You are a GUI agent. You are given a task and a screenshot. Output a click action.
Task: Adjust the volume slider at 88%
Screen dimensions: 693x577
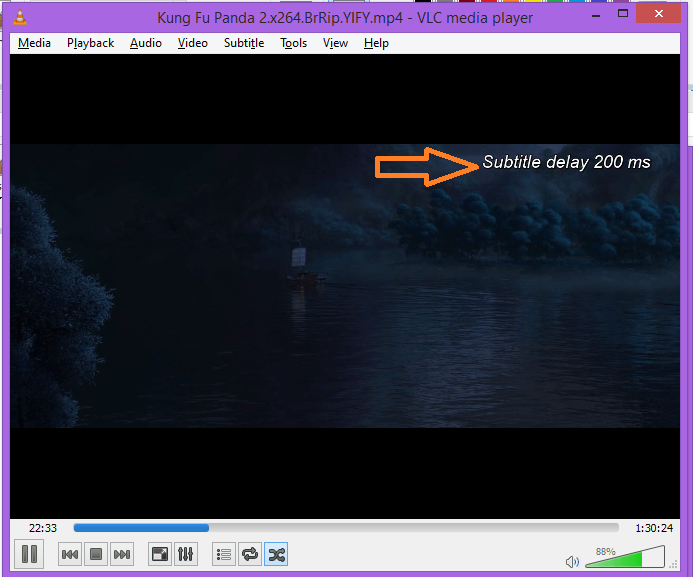(x=625, y=558)
